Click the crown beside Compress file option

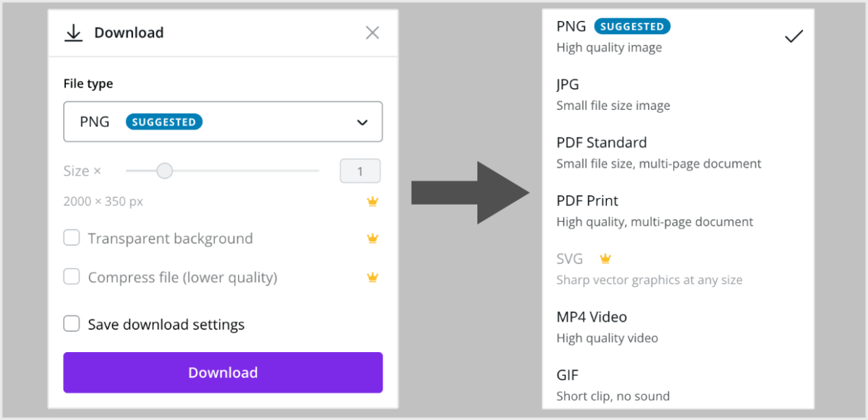[x=373, y=277]
